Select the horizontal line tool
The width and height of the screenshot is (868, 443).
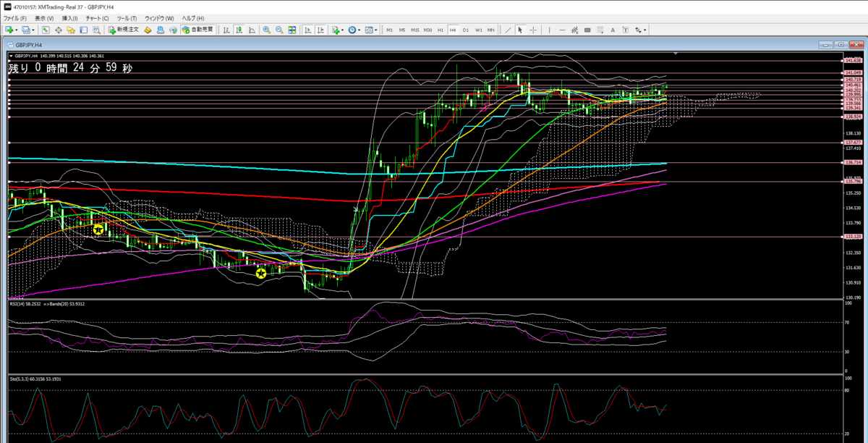(562, 30)
